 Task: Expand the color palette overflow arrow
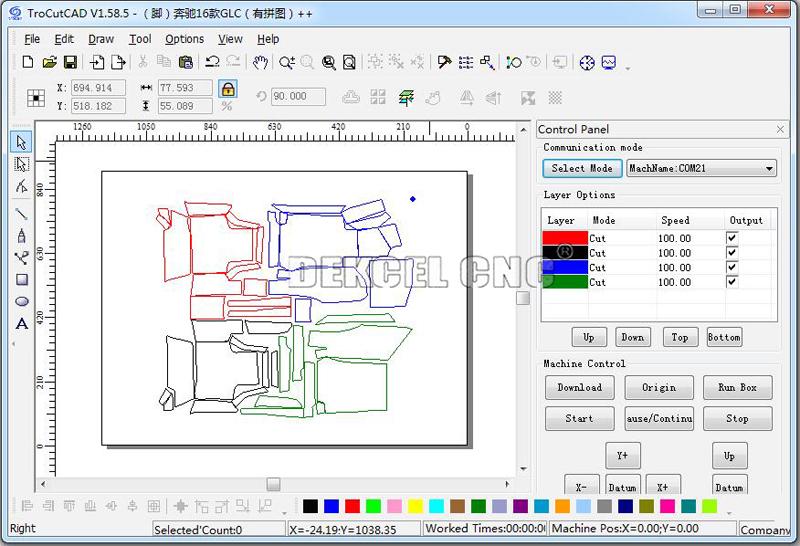[729, 513]
